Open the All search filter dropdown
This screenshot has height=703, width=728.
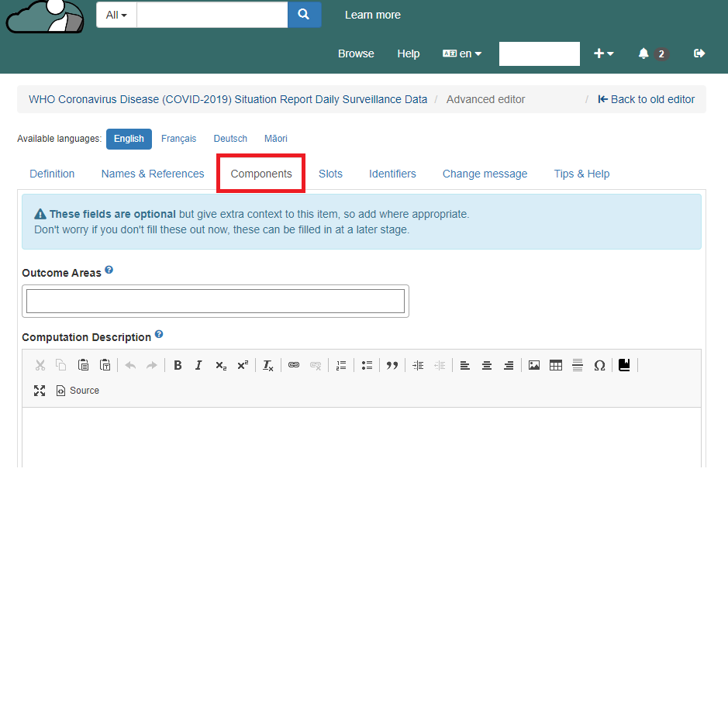tap(116, 15)
